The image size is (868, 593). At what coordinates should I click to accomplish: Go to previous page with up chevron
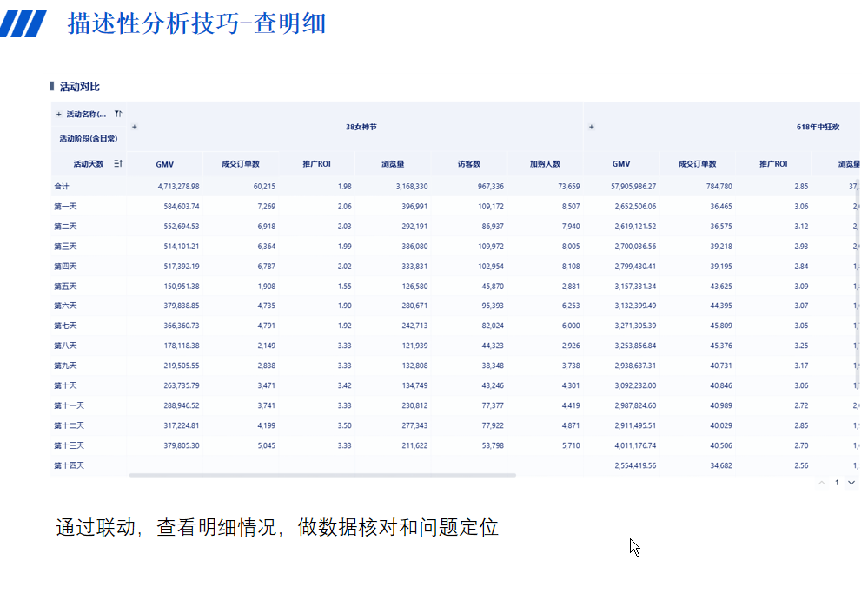tap(822, 483)
